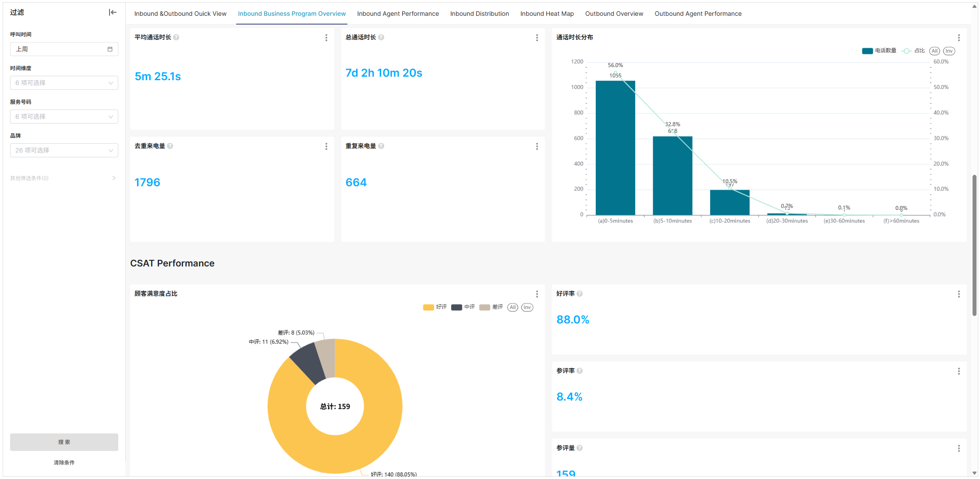The width and height of the screenshot is (980, 479).
Task: Expand the 服务号码 dropdown
Action: pyautogui.click(x=64, y=117)
